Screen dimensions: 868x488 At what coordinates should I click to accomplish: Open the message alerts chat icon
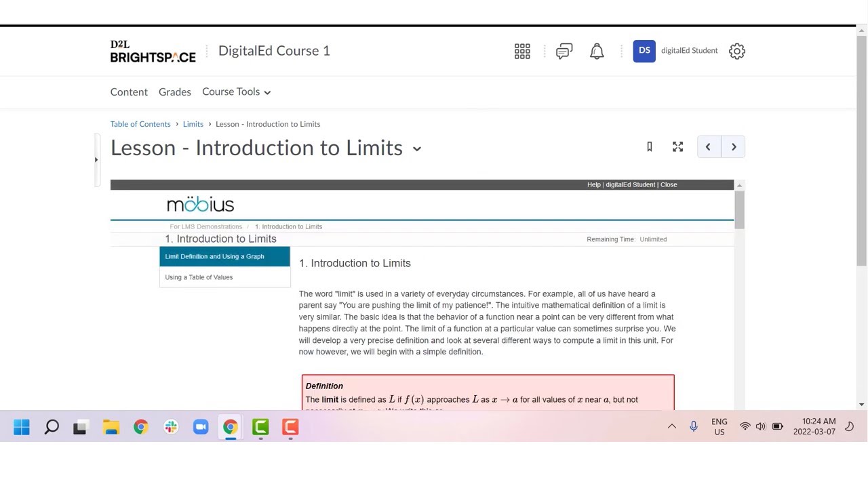click(564, 51)
